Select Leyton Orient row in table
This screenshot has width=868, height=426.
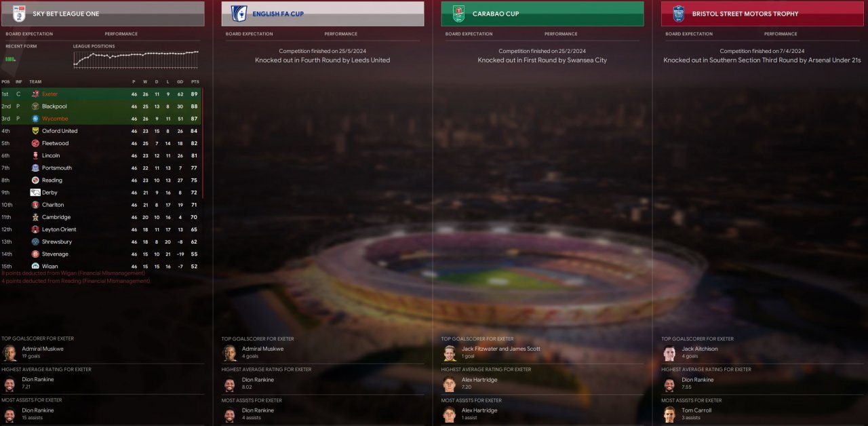(101, 229)
